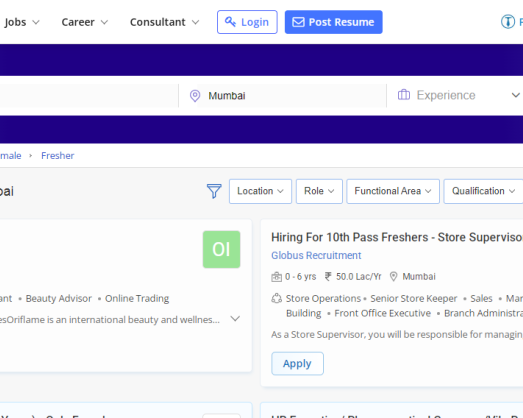
Task: Click the green OI company logo
Action: [221, 250]
